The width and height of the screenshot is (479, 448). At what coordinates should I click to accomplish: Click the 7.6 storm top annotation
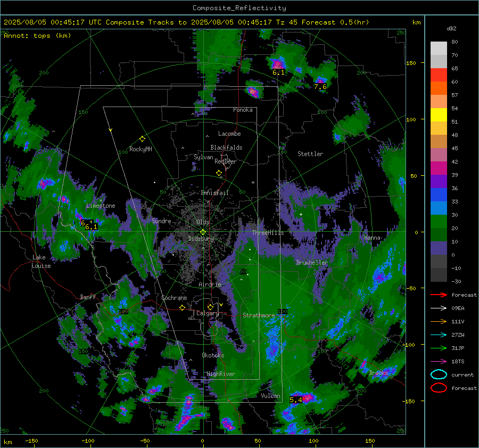[320, 86]
